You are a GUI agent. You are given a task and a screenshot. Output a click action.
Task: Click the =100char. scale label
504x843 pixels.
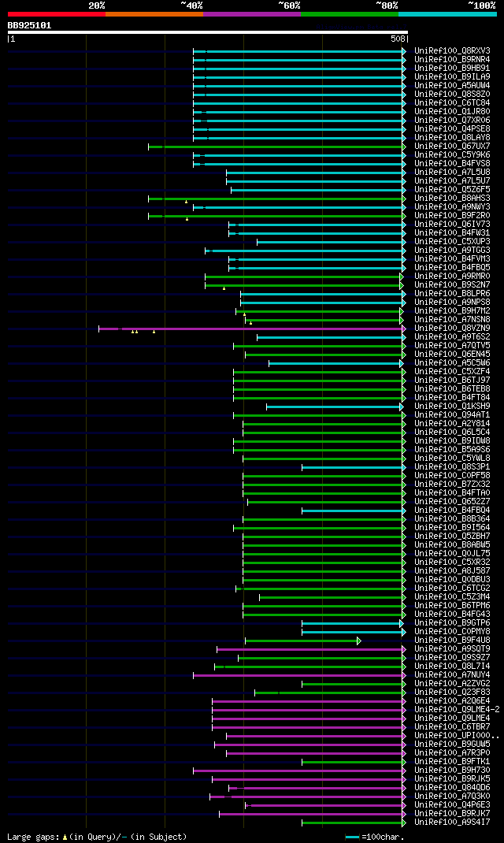click(383, 837)
